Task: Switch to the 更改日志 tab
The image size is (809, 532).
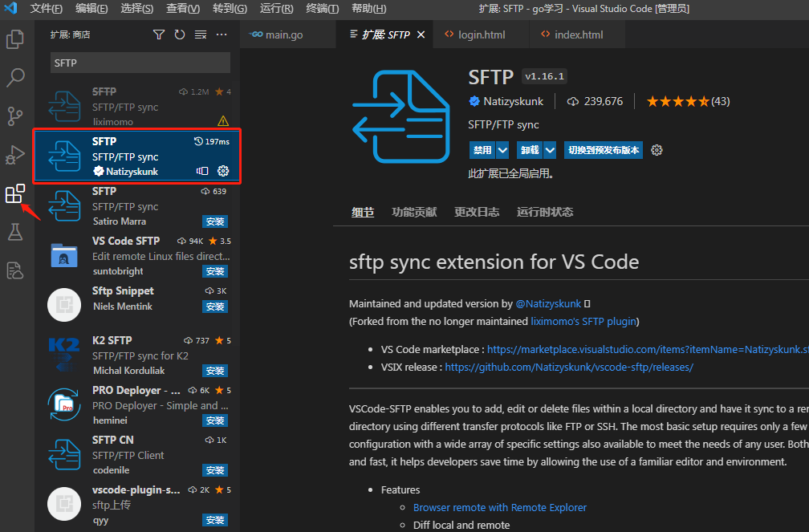Action: coord(477,212)
